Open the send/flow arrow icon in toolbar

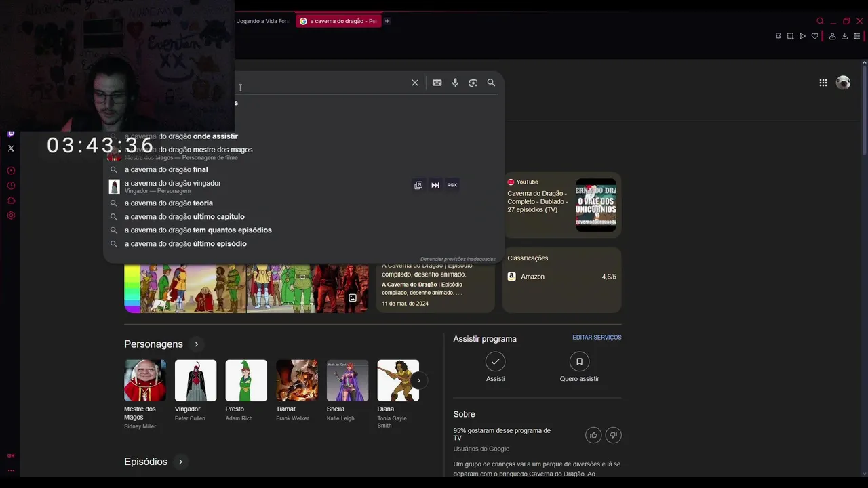802,36
